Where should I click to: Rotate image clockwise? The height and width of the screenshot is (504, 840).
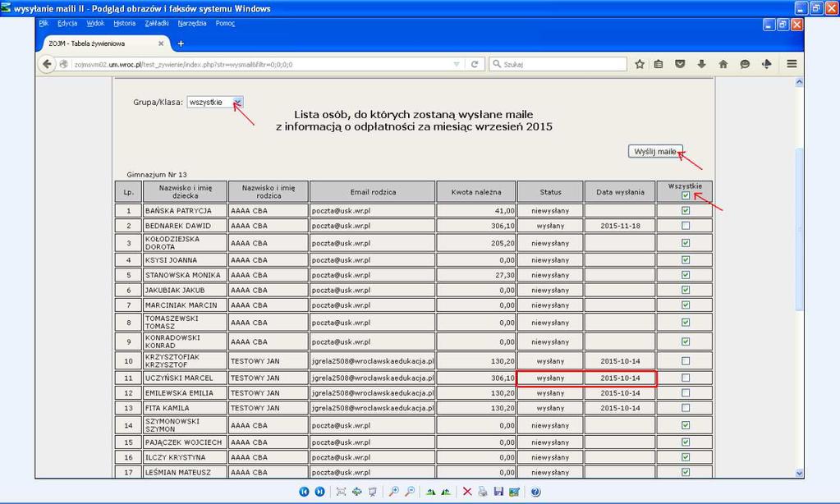[430, 491]
